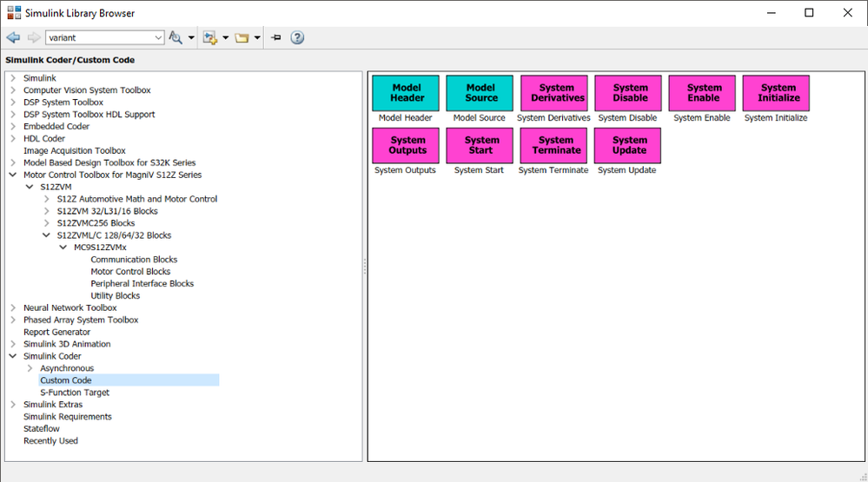Select S12ZVM 32/L31/16 Blocks
Viewport: 868px width, 482px height.
pyautogui.click(x=108, y=211)
